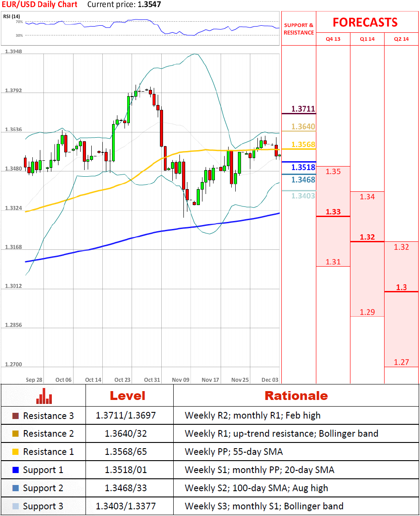Click the Support 1 row label
Viewport: 420px width, 516px height.
coord(43,470)
